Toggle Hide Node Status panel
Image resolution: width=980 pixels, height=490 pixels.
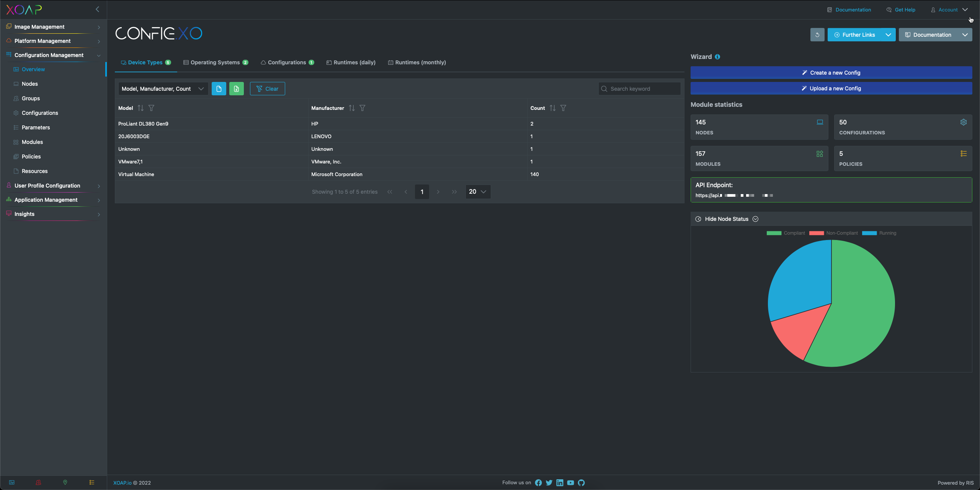coord(727,219)
